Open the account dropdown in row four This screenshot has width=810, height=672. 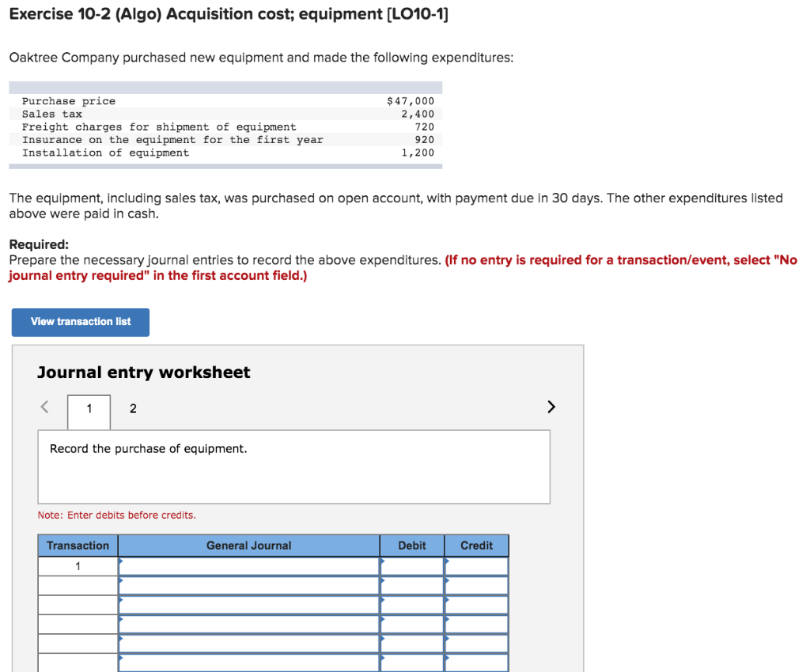tap(245, 622)
